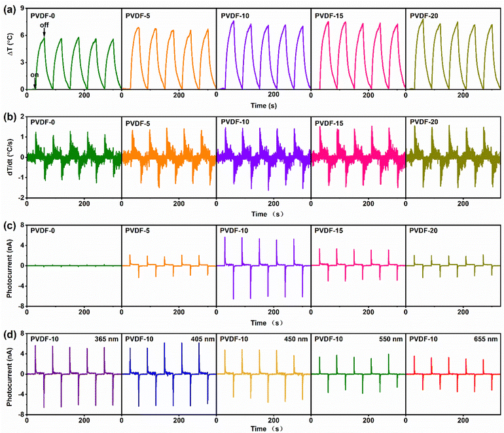
Task: Click "PVDF-10" label in panel (a)
Action: click(x=235, y=16)
